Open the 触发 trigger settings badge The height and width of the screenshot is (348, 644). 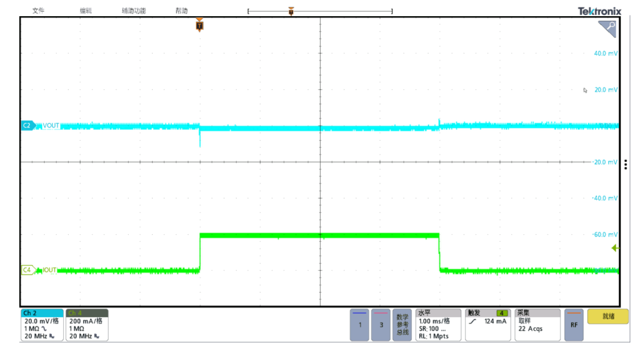[487, 325]
